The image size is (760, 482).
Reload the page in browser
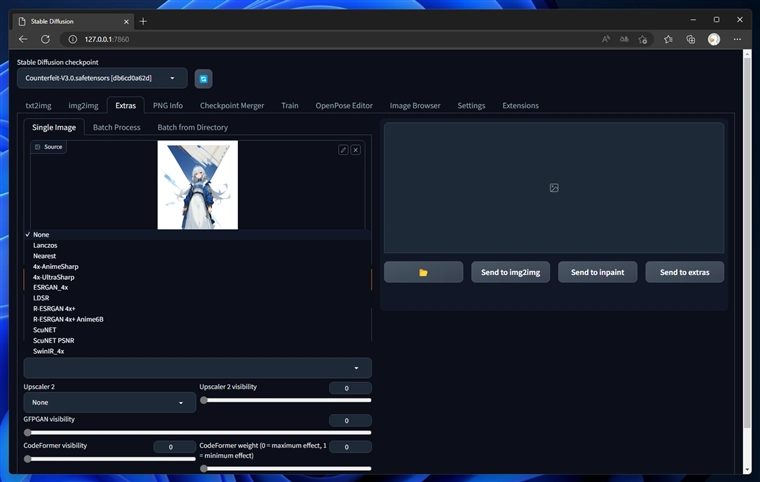(45, 39)
